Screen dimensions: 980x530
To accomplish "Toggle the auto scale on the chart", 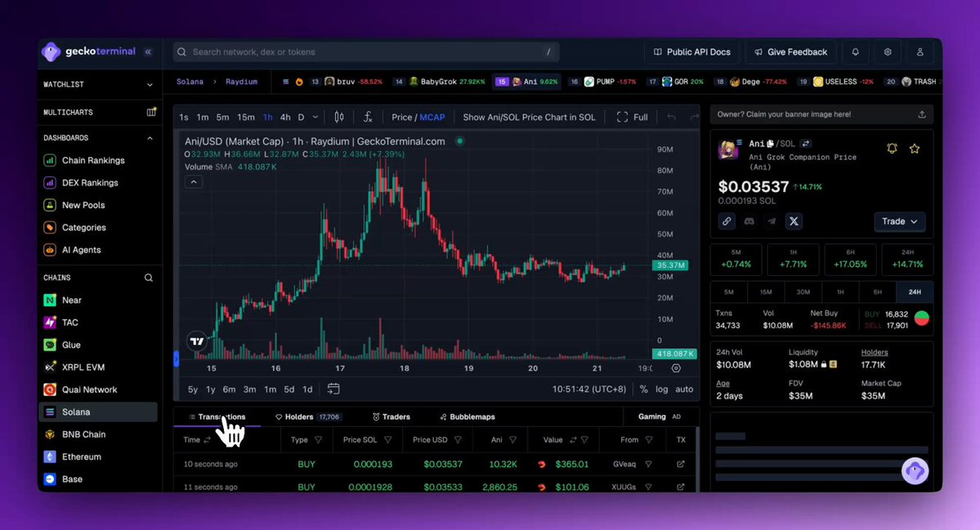I will 684,389.
